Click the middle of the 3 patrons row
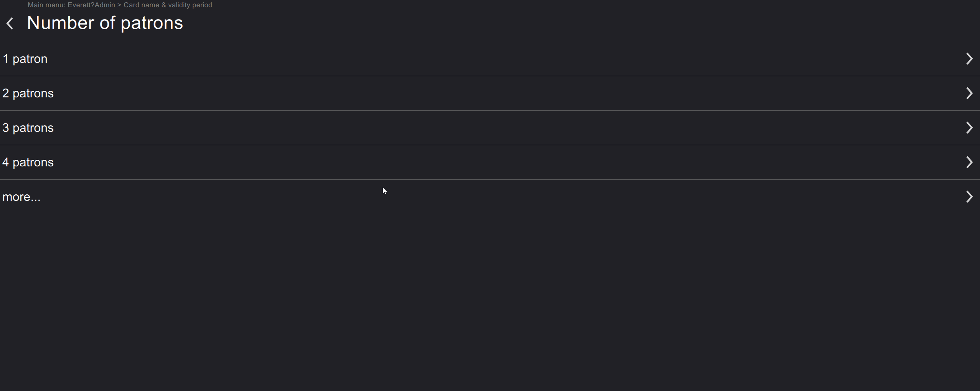Screen dimensions: 980x391 (x=490, y=128)
